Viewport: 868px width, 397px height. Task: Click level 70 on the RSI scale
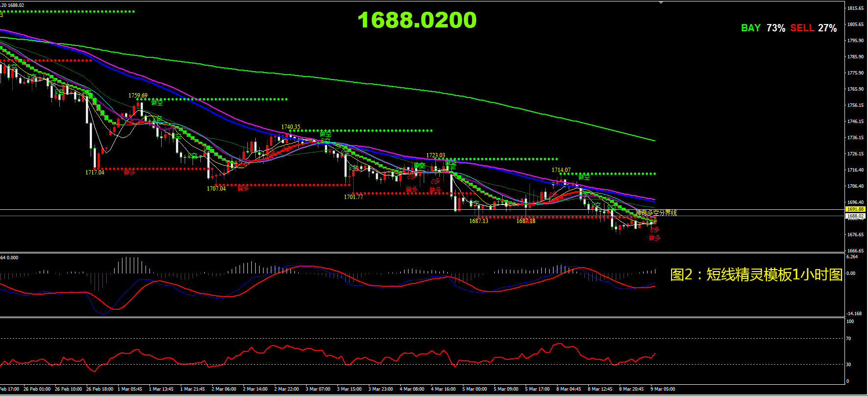tap(849, 339)
